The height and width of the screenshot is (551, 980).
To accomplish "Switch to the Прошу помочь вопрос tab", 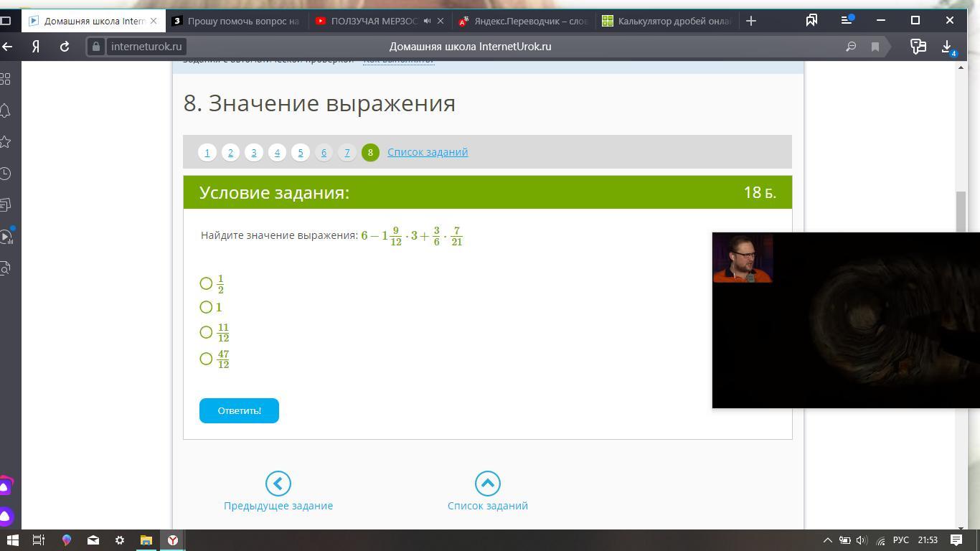I will click(237, 21).
